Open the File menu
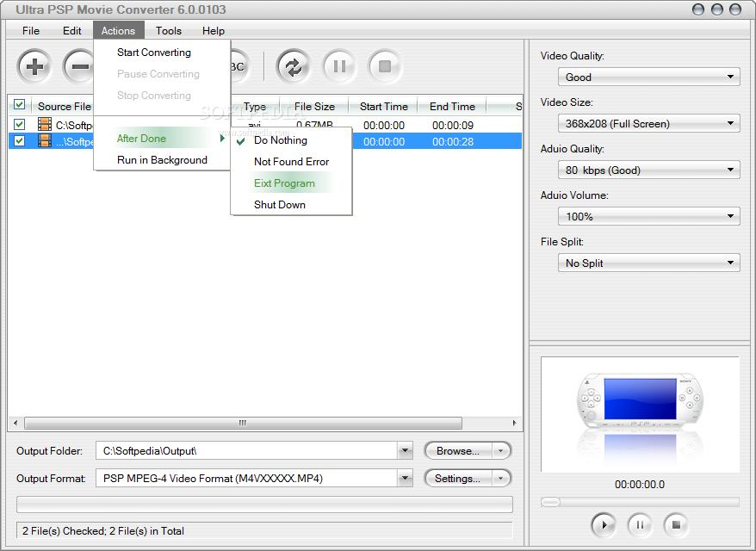 pos(31,31)
